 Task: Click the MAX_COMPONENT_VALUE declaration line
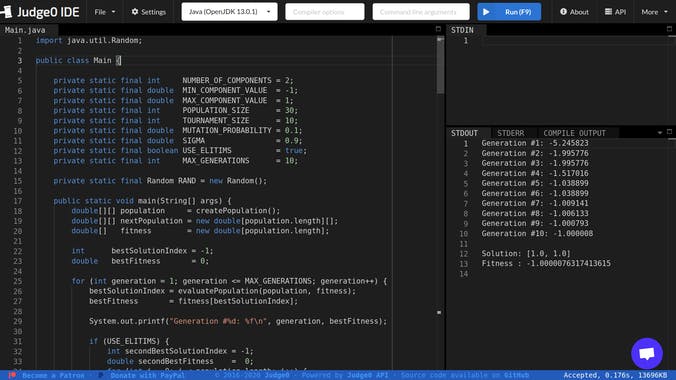(x=173, y=100)
